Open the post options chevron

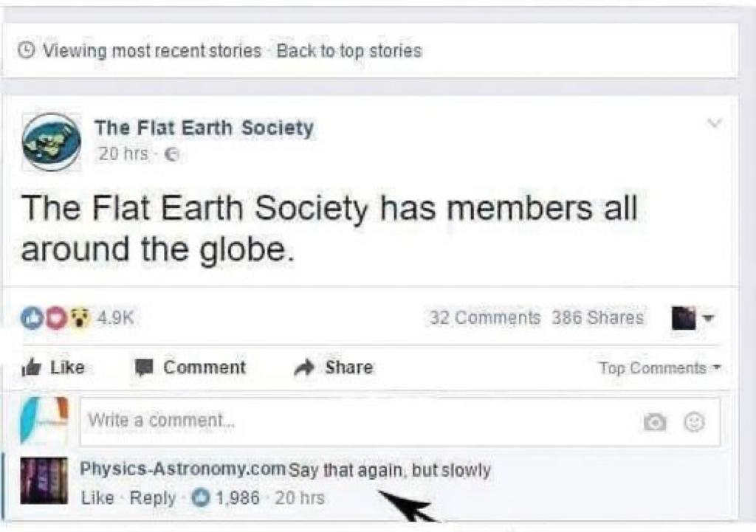pos(713,123)
